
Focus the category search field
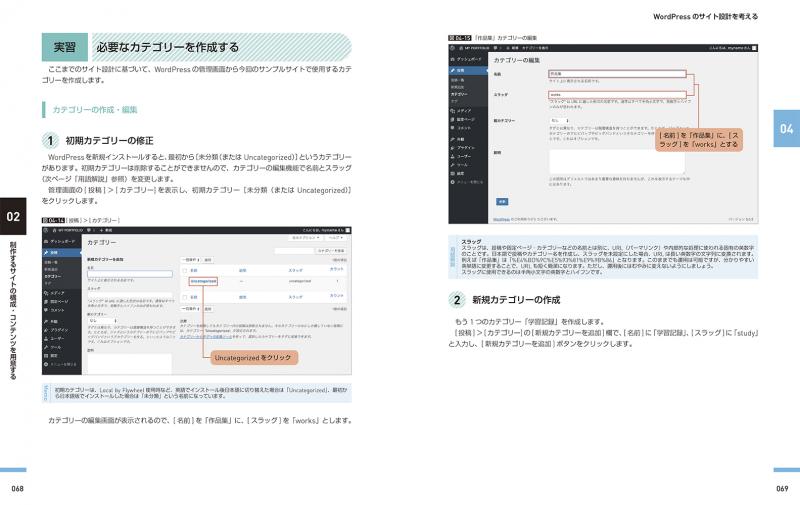click(x=294, y=250)
